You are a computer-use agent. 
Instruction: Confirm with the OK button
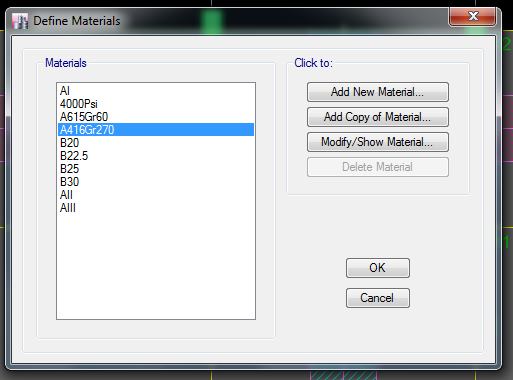point(378,268)
